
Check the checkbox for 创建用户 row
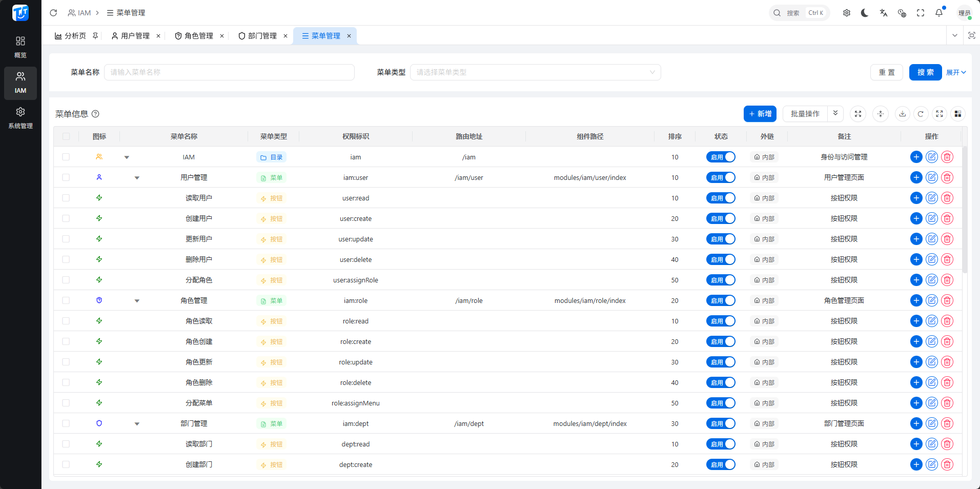coord(66,218)
